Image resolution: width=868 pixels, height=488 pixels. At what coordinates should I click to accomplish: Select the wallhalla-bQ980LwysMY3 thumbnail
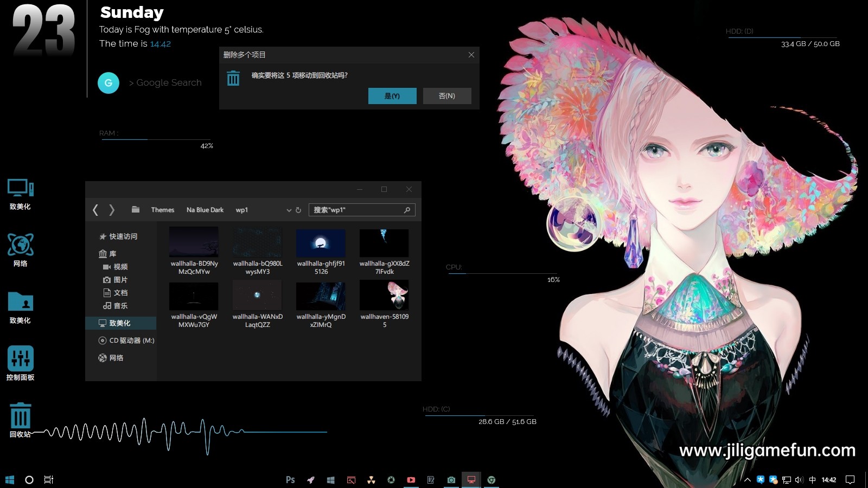point(257,242)
